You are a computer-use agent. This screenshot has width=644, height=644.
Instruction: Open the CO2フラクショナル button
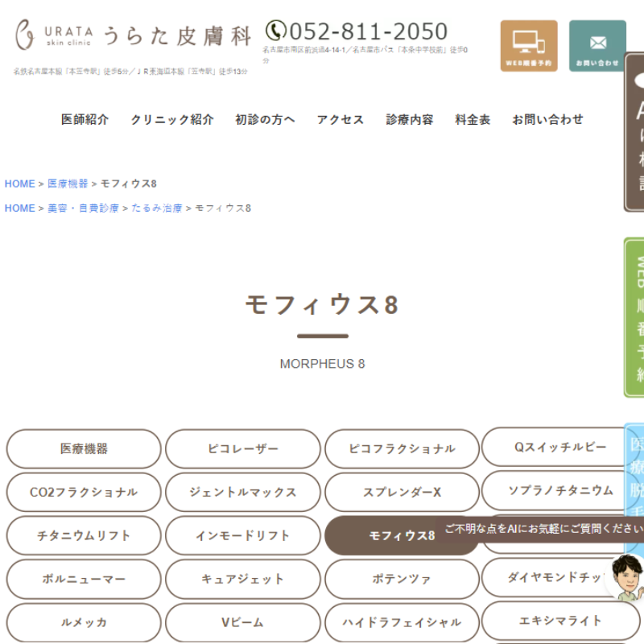click(x=84, y=492)
